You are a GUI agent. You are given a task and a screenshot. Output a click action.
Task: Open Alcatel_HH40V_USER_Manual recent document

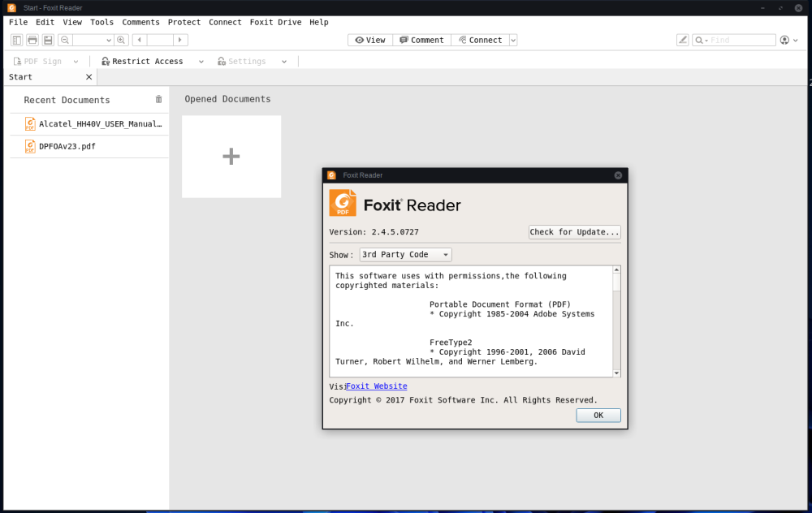(89, 124)
